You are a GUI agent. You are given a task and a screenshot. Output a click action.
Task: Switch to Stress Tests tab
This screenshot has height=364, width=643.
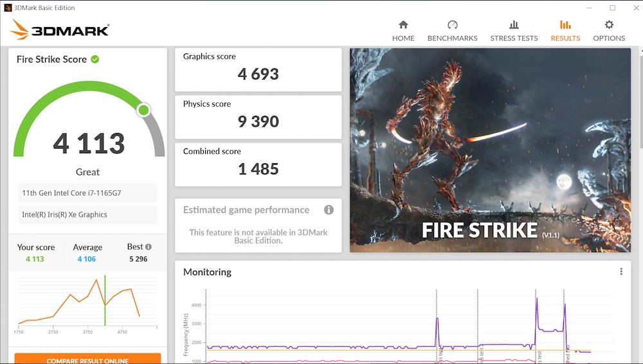coord(514,31)
